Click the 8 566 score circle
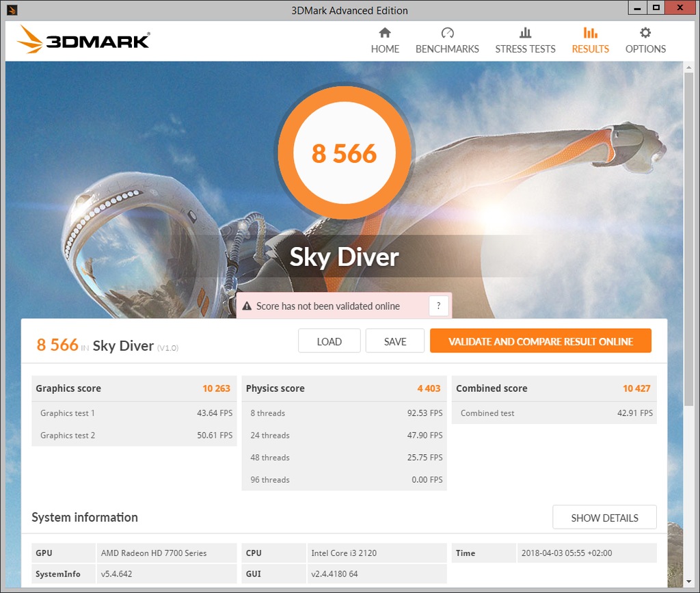This screenshot has height=593, width=700. [x=345, y=153]
